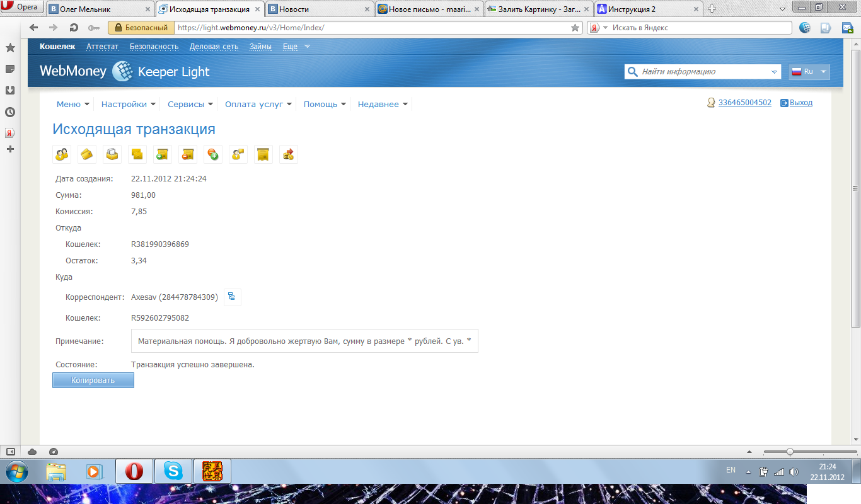Click the Opera Turbo speedometer icon
The image size is (861, 504).
[x=53, y=452]
